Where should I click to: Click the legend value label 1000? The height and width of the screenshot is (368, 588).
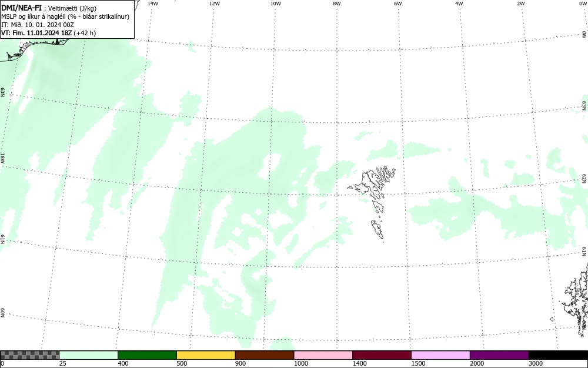point(300,363)
